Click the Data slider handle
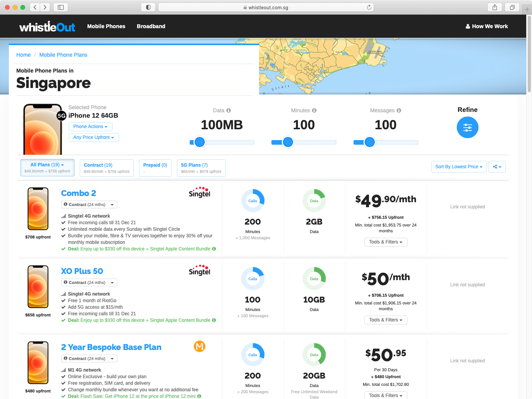 [199, 142]
